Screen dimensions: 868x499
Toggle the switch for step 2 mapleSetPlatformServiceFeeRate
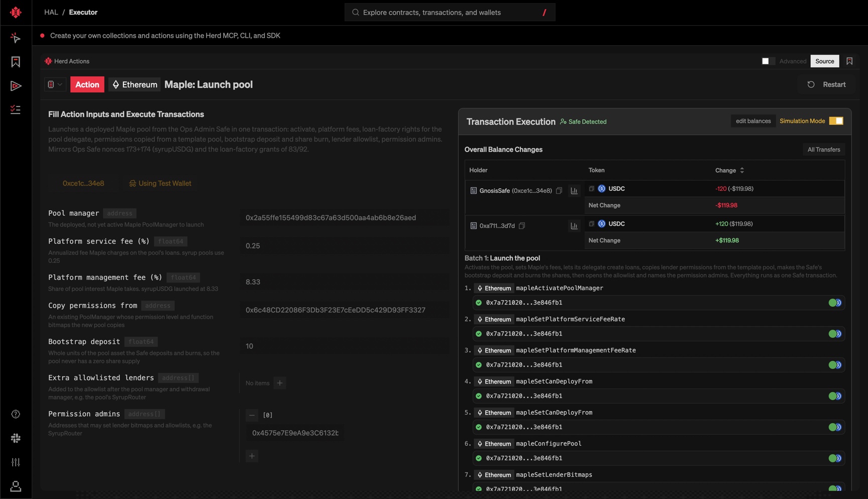tap(835, 334)
